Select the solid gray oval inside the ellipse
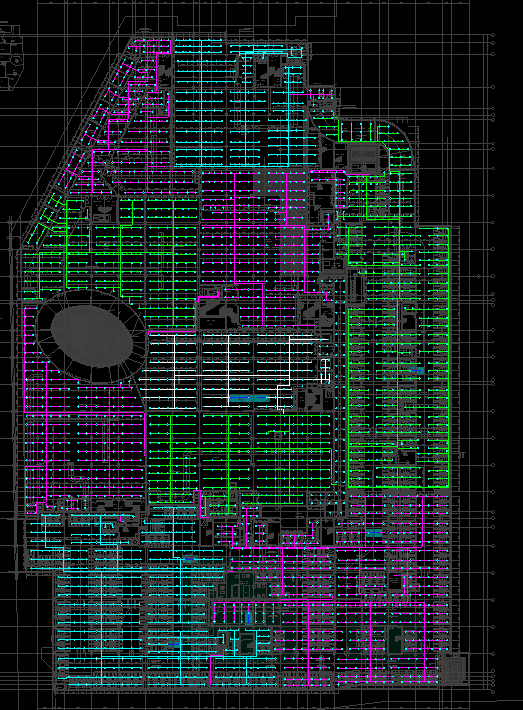The height and width of the screenshot is (710, 523). 92,336
